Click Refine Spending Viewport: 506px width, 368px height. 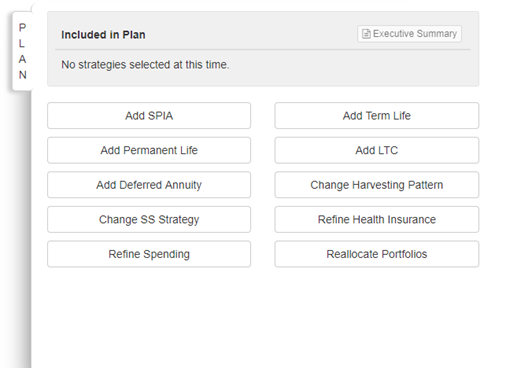click(149, 254)
